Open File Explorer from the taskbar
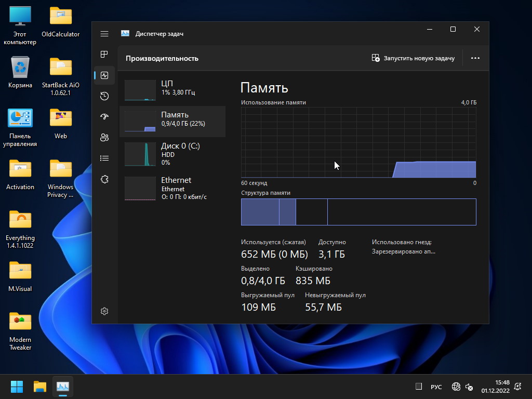Viewport: 532px width, 399px height. pos(40,387)
